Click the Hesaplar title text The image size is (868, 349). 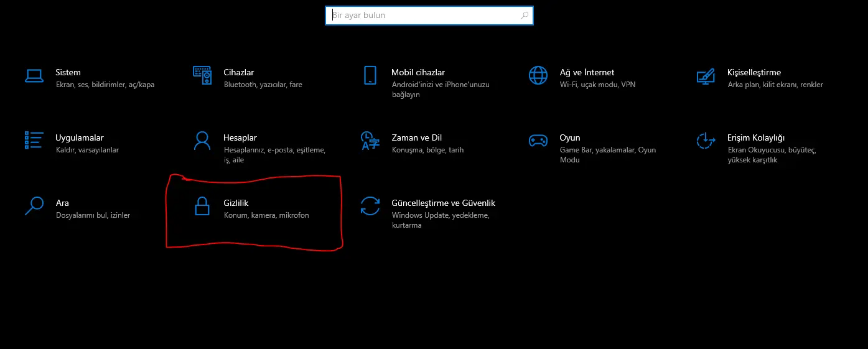point(240,137)
